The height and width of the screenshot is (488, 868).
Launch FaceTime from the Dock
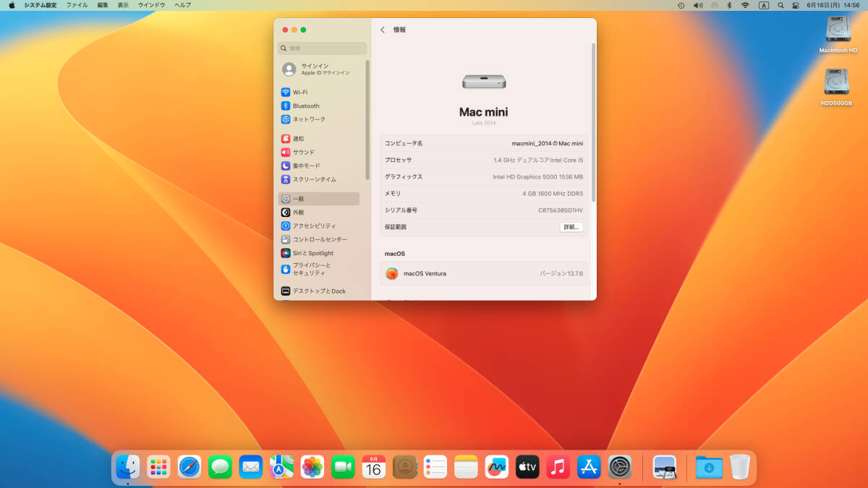coord(343,467)
